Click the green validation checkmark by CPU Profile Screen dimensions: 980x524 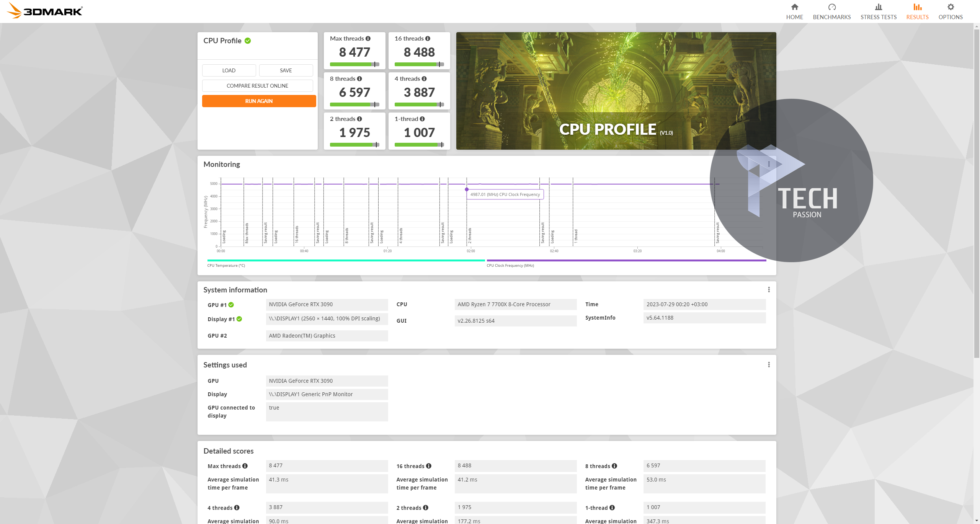248,41
